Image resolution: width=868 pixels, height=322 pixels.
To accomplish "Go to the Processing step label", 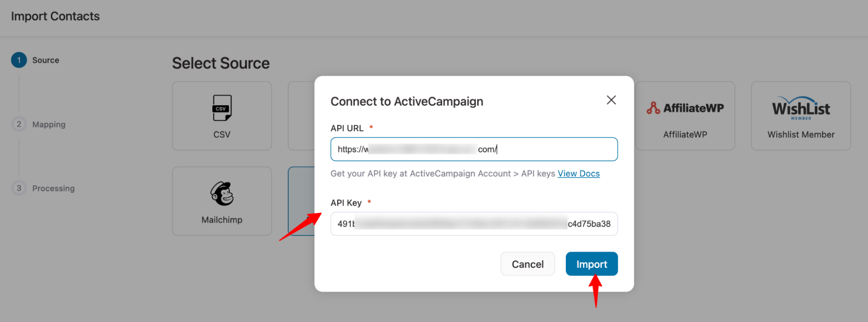I will click(53, 189).
